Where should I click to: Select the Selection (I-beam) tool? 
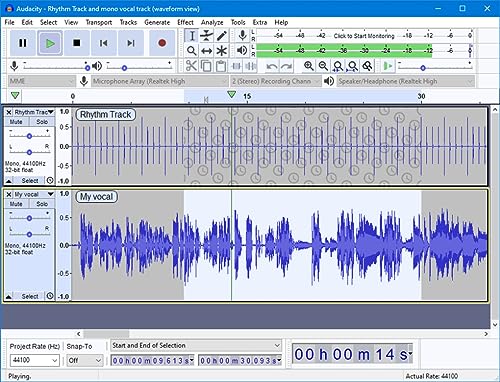[x=192, y=36]
